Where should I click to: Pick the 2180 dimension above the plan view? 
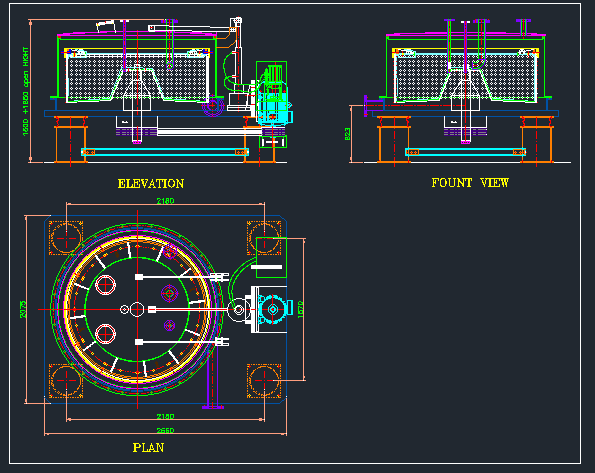(165, 201)
